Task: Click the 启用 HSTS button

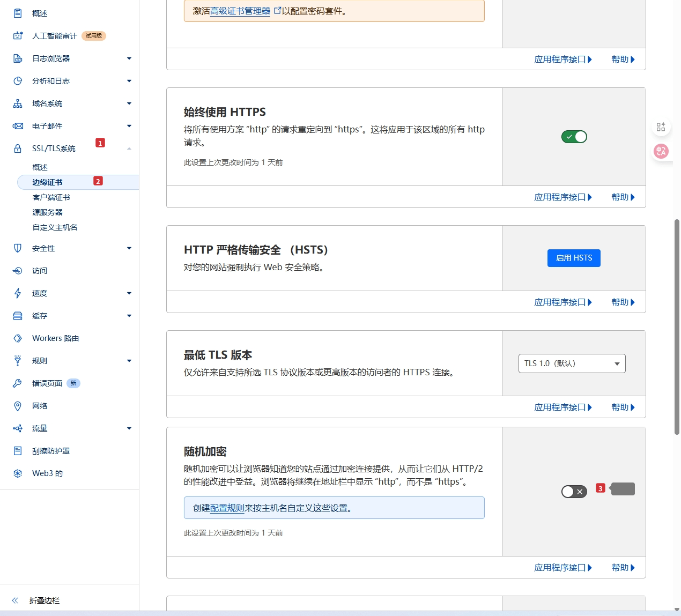Action: 574,258
